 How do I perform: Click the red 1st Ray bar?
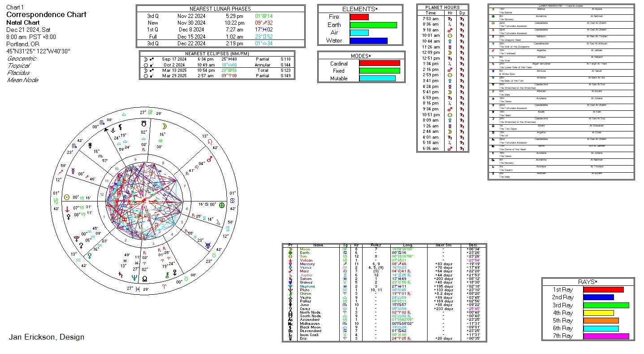tap(603, 290)
